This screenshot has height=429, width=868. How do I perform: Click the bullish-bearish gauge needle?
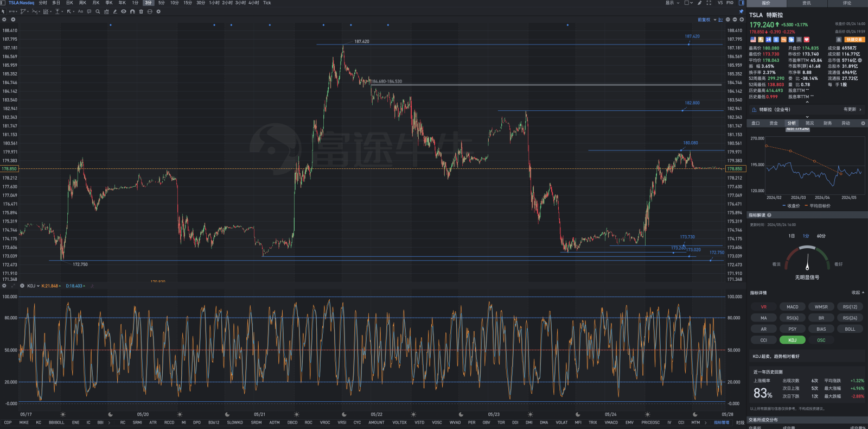807,262
